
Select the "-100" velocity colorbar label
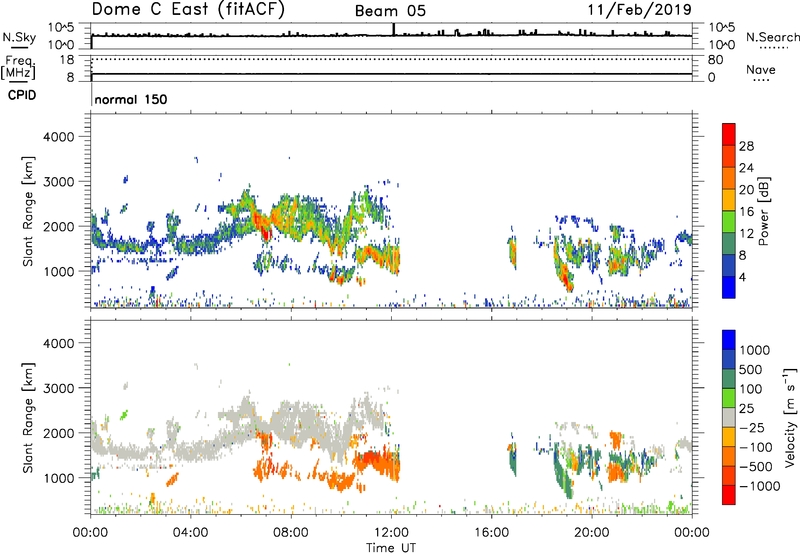tap(756, 447)
